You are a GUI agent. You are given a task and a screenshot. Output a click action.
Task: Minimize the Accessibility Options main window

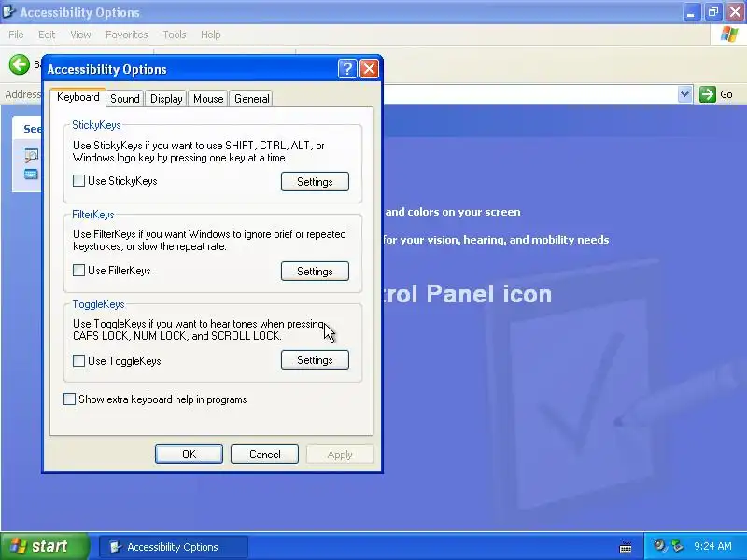(691, 12)
